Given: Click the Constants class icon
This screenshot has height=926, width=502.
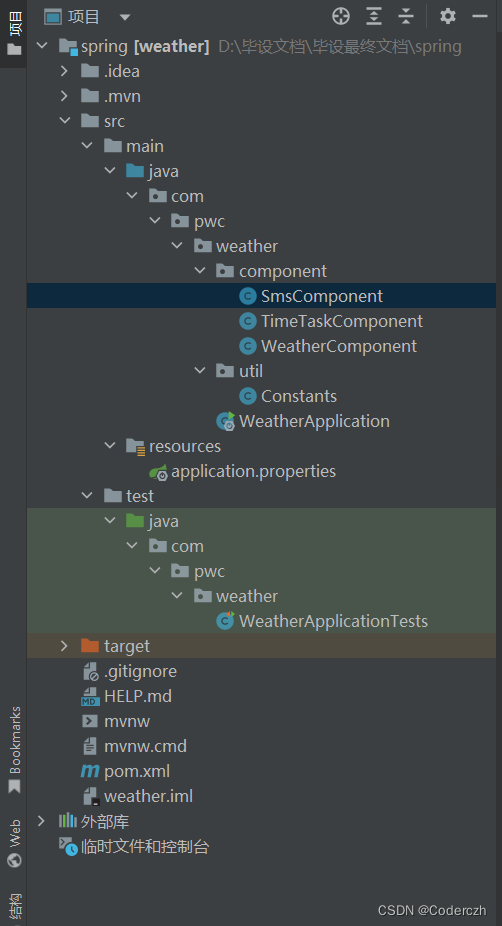Looking at the screenshot, I should click(247, 396).
